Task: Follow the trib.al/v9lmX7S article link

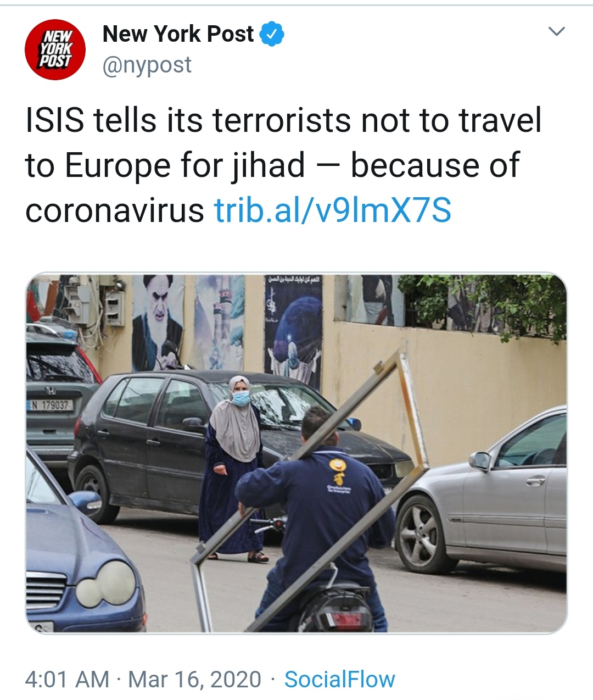Action: point(332,211)
